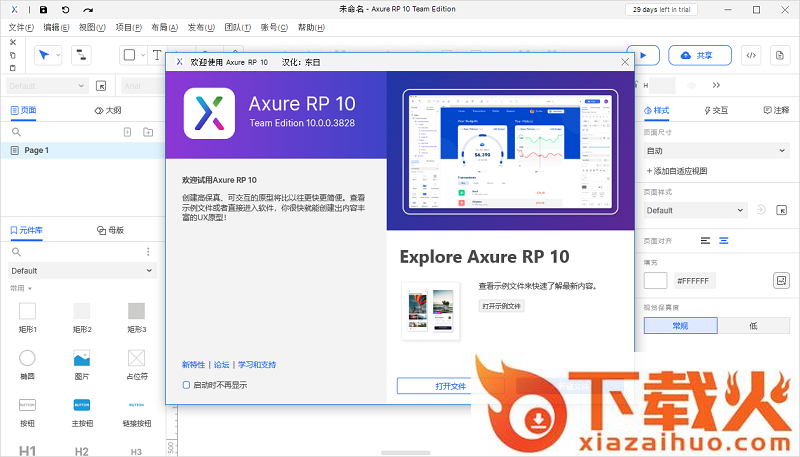The image size is (800, 457).
Task: Open the Default library dropdown
Action: [x=83, y=271]
